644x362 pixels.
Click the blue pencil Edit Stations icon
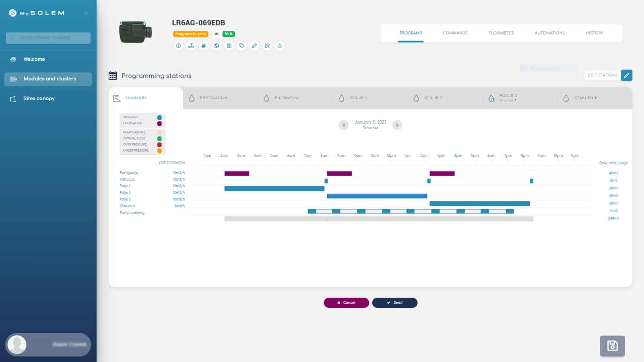point(626,75)
